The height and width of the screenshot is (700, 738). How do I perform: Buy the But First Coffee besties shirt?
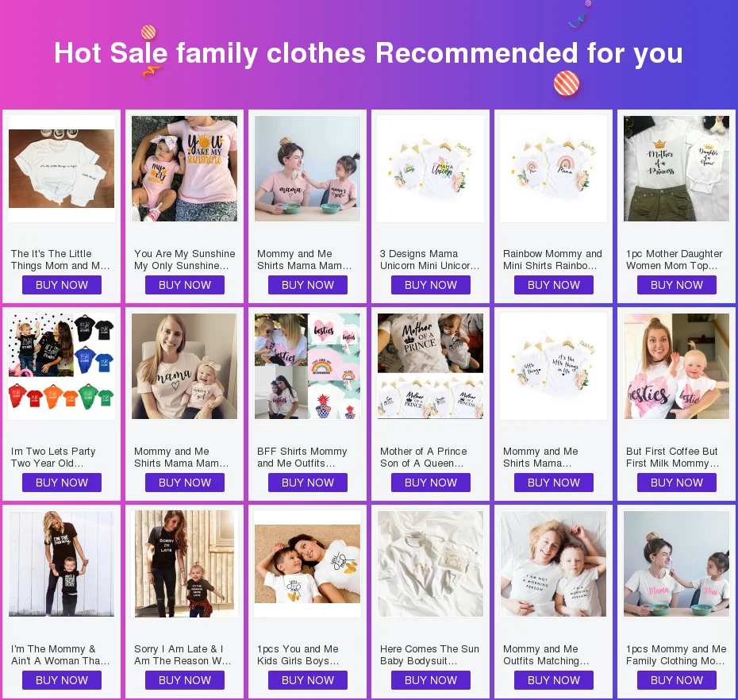tap(677, 483)
